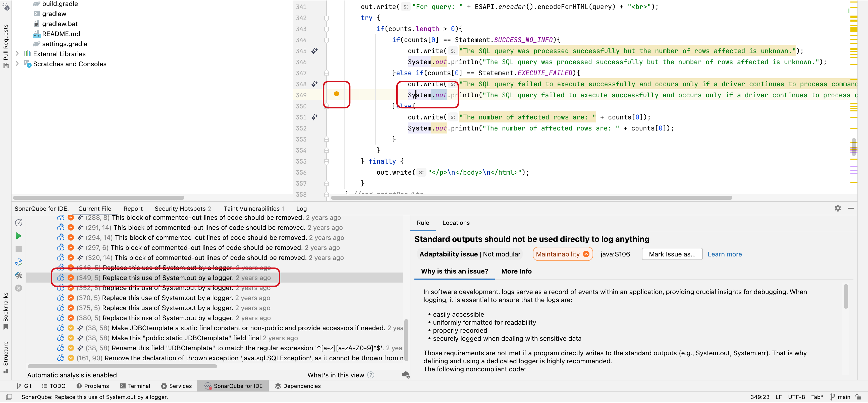Open the TODO tool window
Image resolution: width=868 pixels, height=403 pixels.
pyautogui.click(x=53, y=386)
